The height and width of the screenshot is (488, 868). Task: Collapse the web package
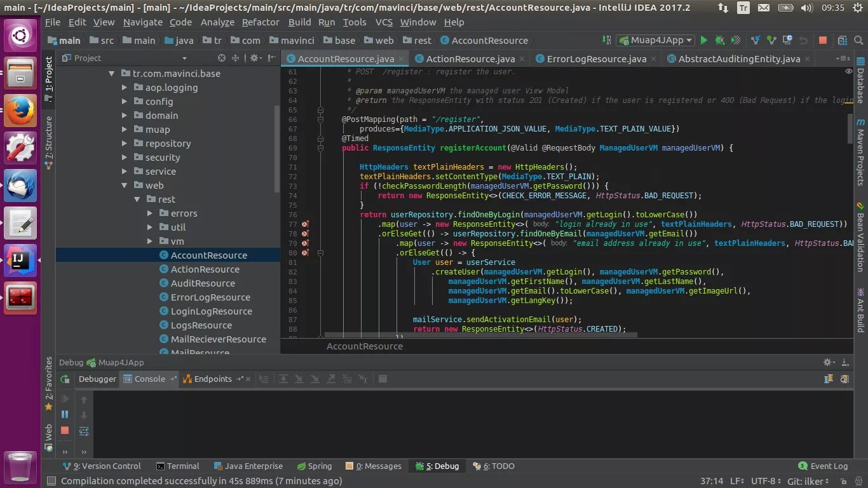[125, 186]
